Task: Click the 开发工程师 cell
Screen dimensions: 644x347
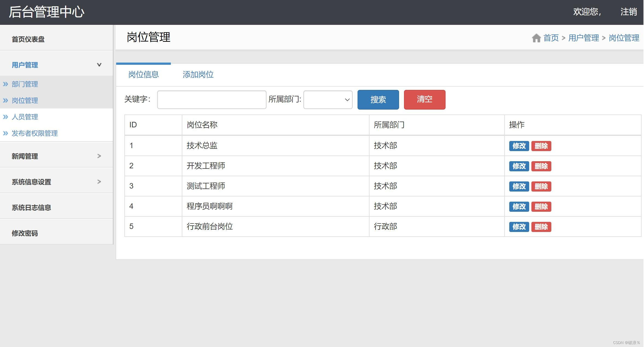Action: click(x=276, y=166)
